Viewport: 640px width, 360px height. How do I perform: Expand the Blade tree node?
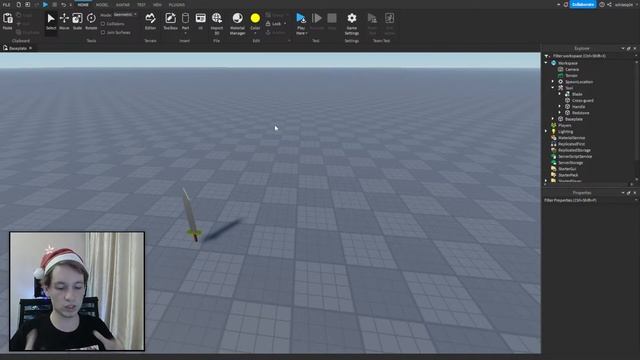[560, 94]
